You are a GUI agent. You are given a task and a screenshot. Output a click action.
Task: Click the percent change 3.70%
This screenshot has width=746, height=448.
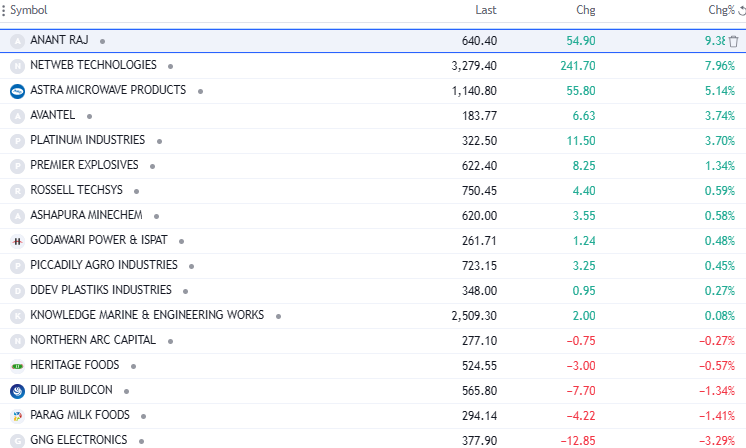coord(720,141)
